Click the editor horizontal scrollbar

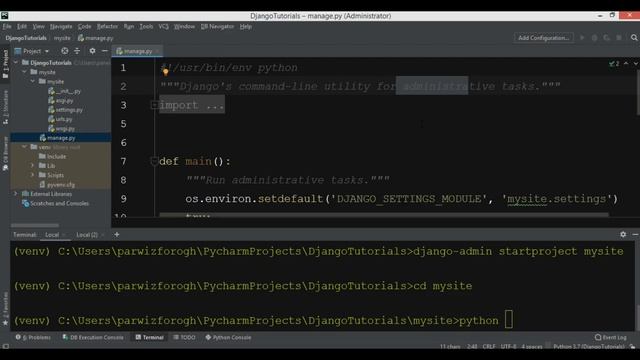pyautogui.click(x=384, y=214)
